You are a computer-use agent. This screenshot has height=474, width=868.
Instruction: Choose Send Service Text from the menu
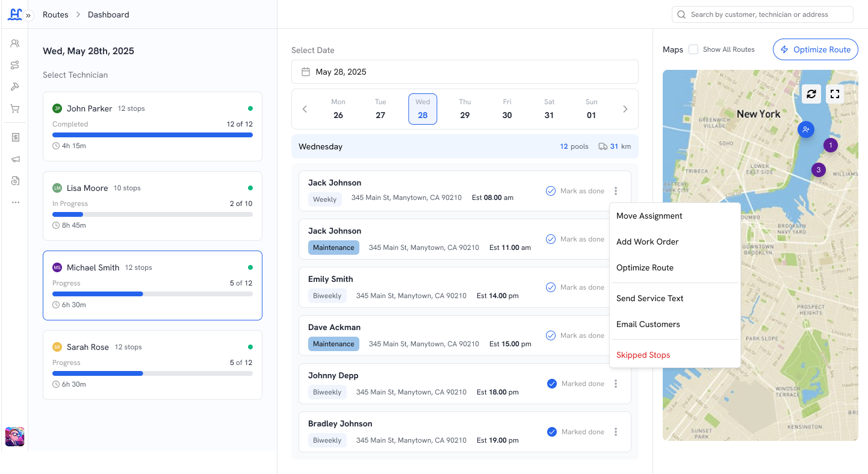click(x=675, y=299)
